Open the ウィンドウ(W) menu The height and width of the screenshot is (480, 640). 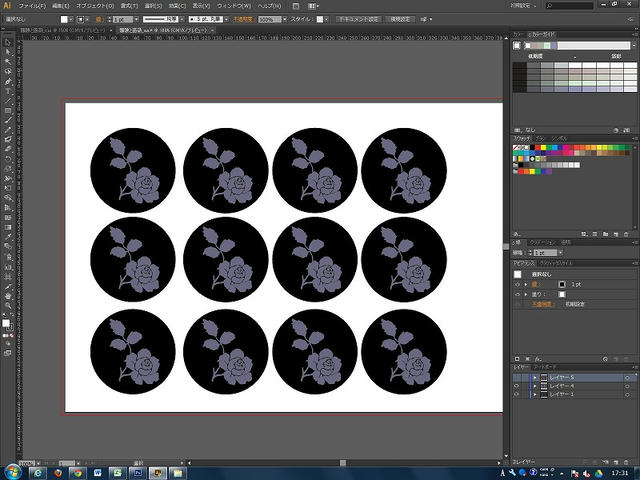click(234, 6)
